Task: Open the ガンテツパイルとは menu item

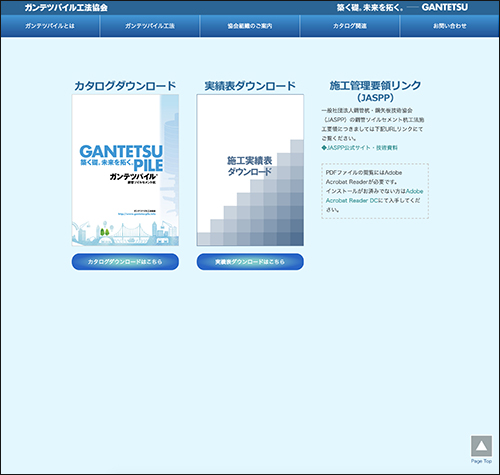Action: coord(50,26)
